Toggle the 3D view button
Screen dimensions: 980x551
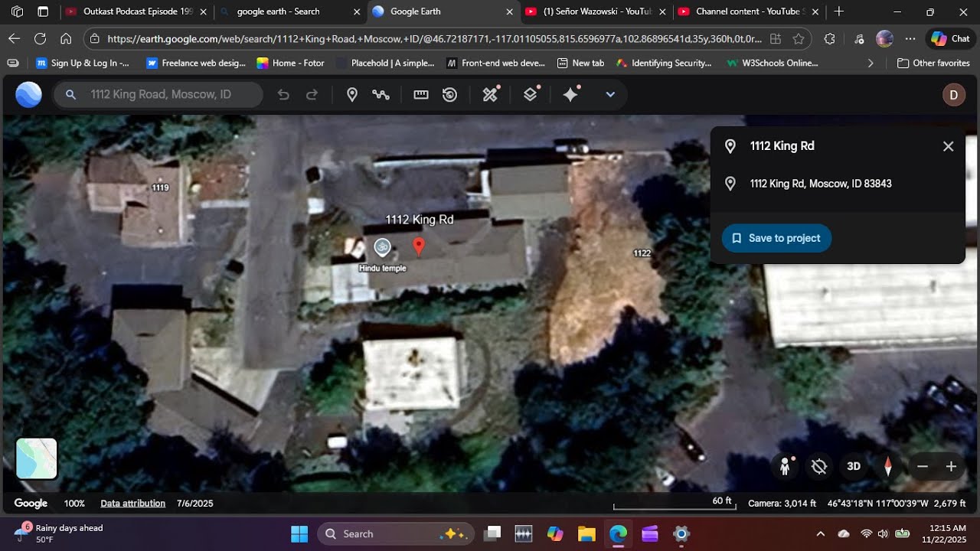coord(854,466)
